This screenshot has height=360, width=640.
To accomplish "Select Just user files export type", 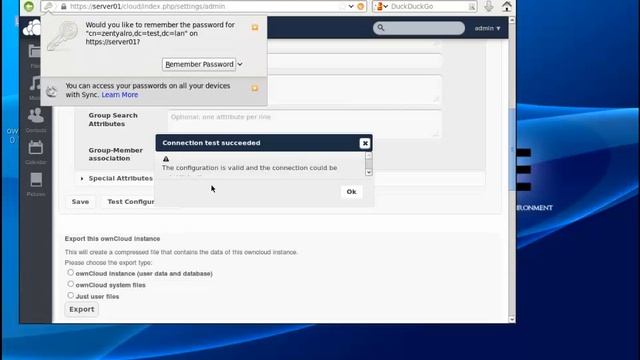I will pyautogui.click(x=71, y=295).
